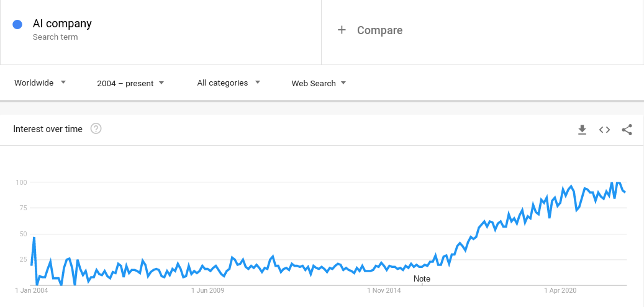The height and width of the screenshot is (307, 644).
Task: Click the Note marker on the chart
Action: click(422, 279)
